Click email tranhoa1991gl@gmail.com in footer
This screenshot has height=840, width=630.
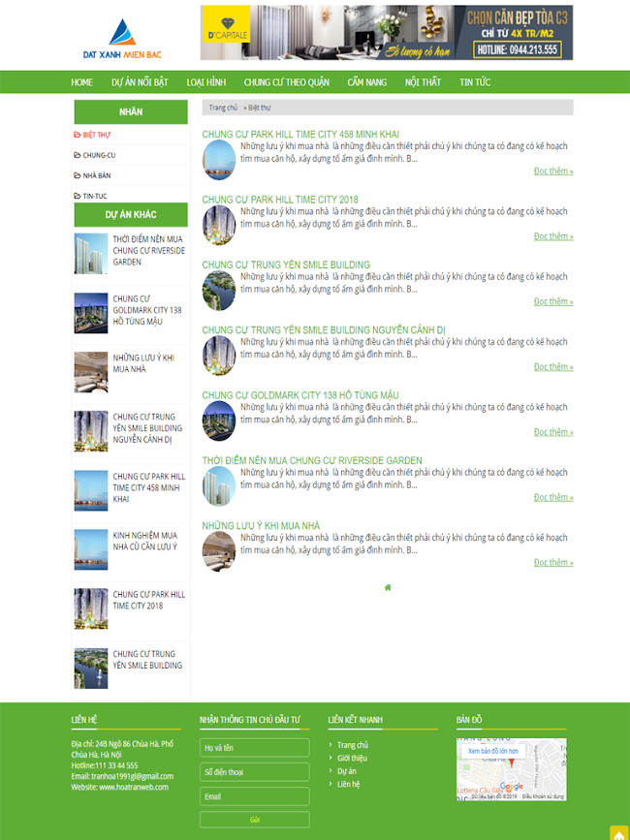(x=133, y=776)
